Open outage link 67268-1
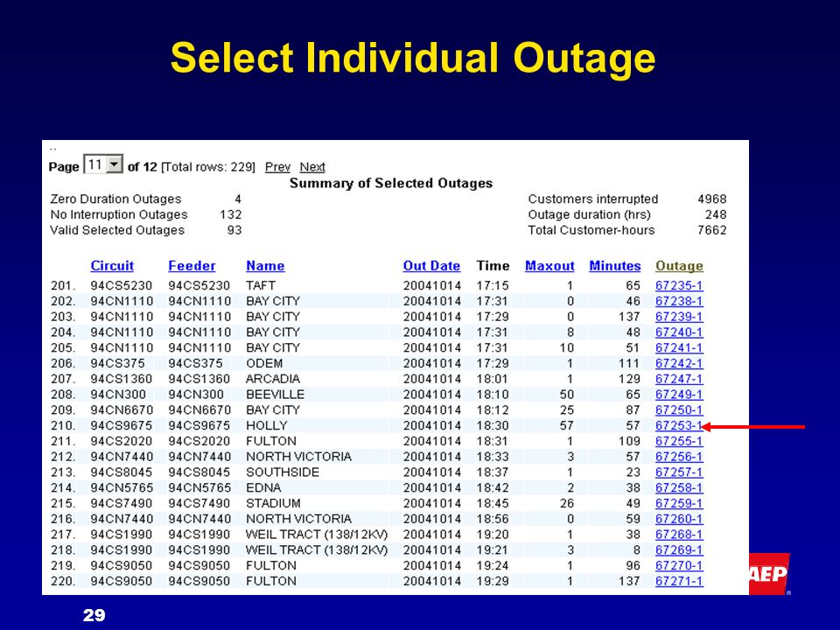The height and width of the screenshot is (630, 840). coord(679,534)
